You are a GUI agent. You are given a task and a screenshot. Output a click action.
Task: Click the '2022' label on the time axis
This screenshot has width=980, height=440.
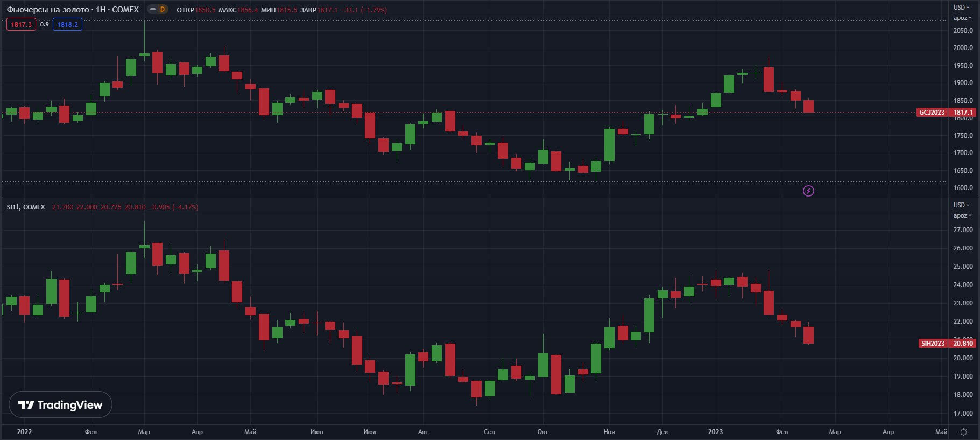pos(24,432)
